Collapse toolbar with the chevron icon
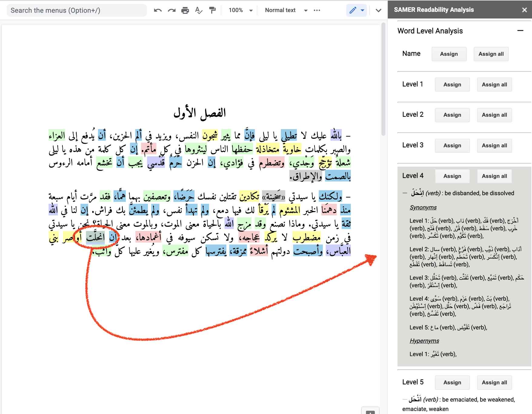532x414 pixels. [378, 10]
